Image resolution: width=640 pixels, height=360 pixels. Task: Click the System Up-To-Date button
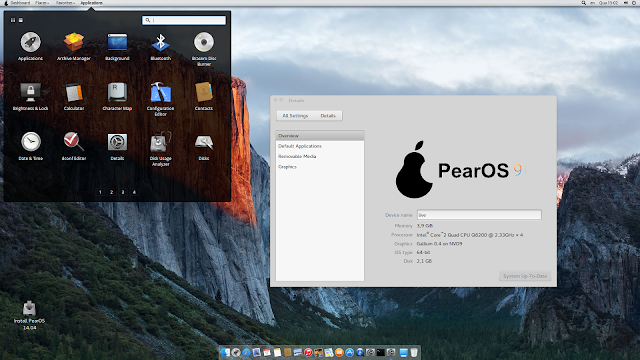point(525,276)
